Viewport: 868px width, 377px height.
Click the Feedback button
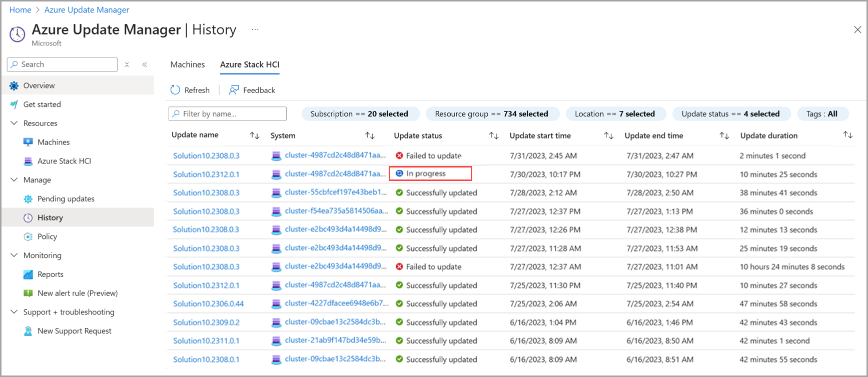252,90
